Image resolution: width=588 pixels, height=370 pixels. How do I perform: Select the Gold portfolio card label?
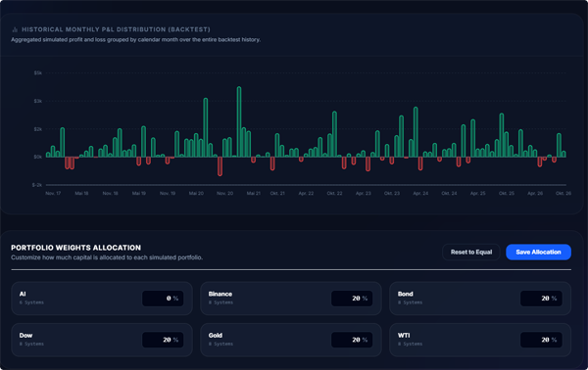[x=216, y=335]
